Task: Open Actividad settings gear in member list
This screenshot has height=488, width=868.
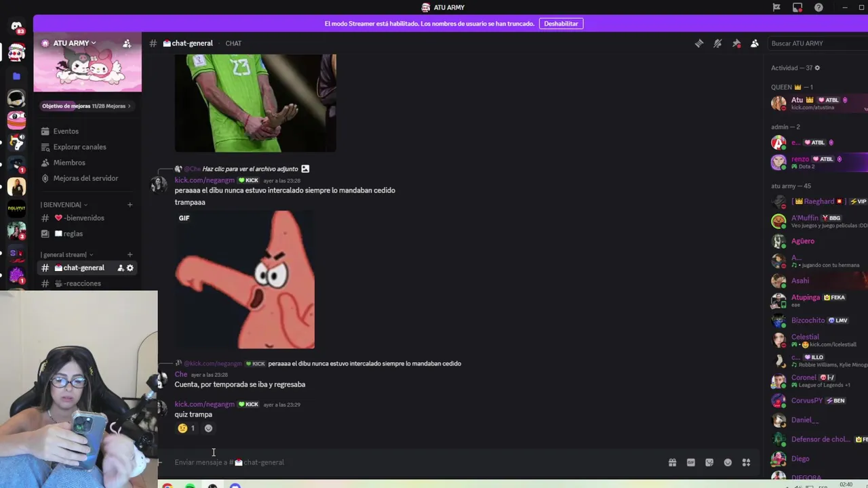Action: coord(817,68)
